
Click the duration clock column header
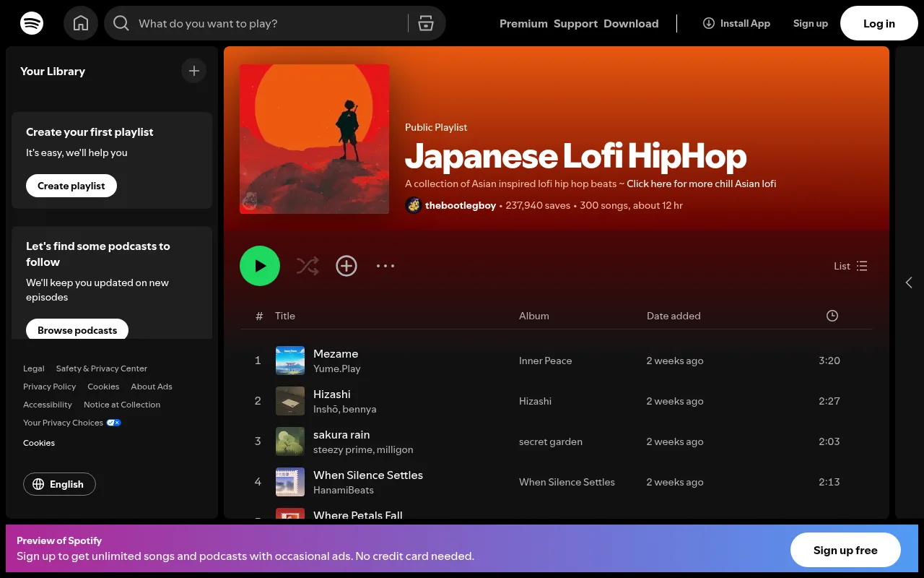point(832,316)
